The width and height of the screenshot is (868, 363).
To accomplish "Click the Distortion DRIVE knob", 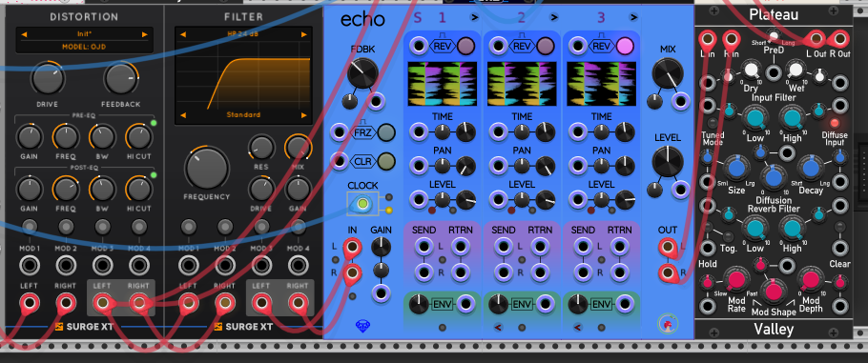I will pos(48,78).
